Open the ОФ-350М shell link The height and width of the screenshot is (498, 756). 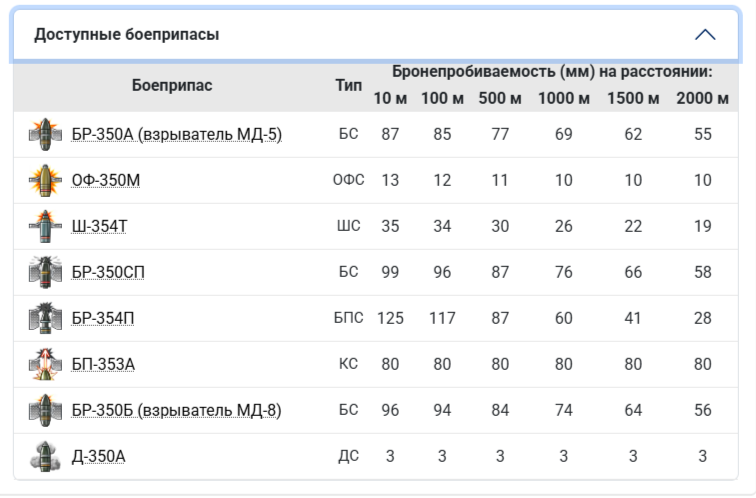pyautogui.click(x=106, y=181)
